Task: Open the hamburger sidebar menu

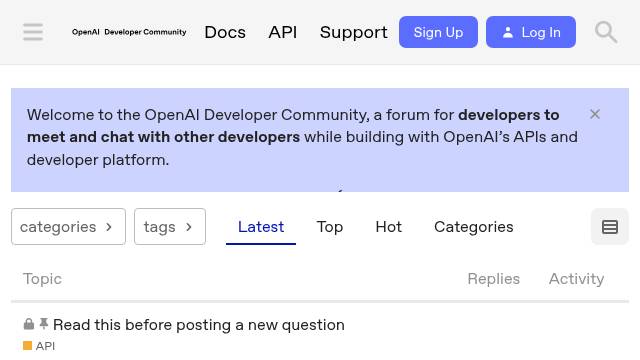Action: [x=33, y=32]
